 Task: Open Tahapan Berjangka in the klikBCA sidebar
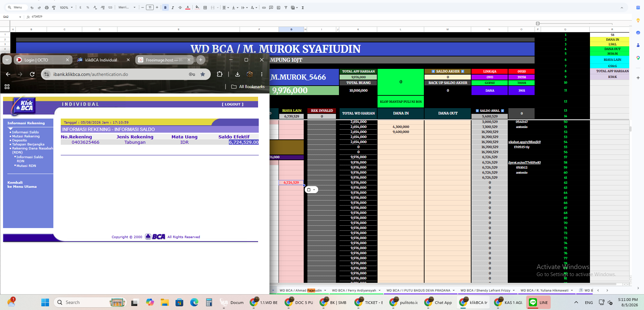coord(28,144)
